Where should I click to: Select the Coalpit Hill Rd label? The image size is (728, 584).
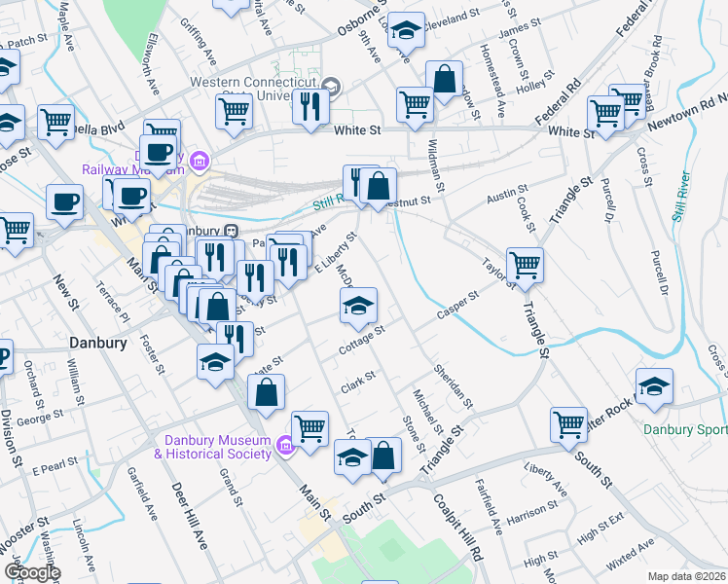click(x=458, y=529)
